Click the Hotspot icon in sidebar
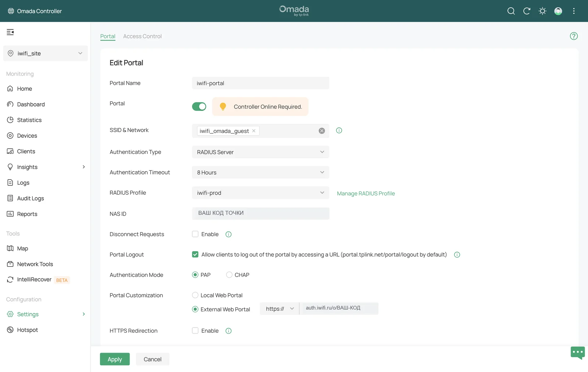Screen dimensions: 588x372 click(10, 330)
